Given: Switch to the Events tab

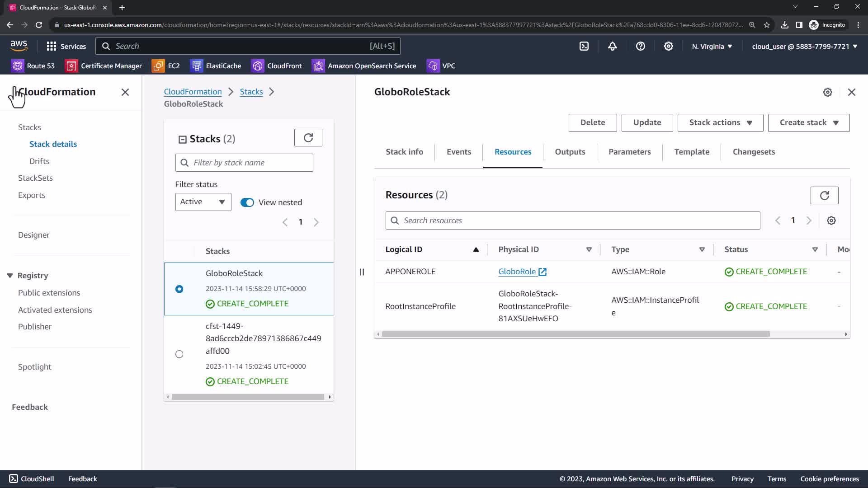Looking at the screenshot, I should coord(458,152).
